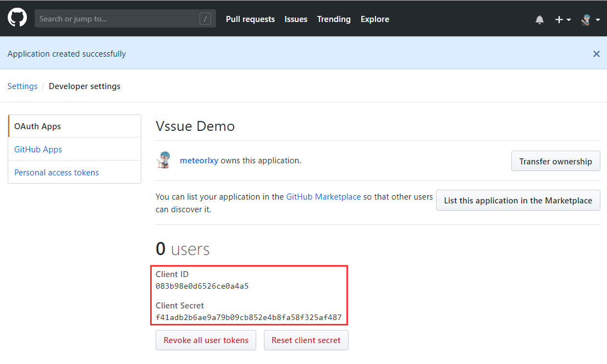Click the Transfer ownership button
The height and width of the screenshot is (364, 607).
(555, 161)
